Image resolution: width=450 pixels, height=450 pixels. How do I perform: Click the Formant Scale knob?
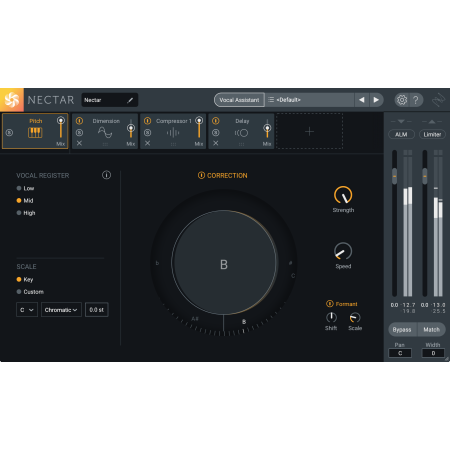pyautogui.click(x=355, y=317)
